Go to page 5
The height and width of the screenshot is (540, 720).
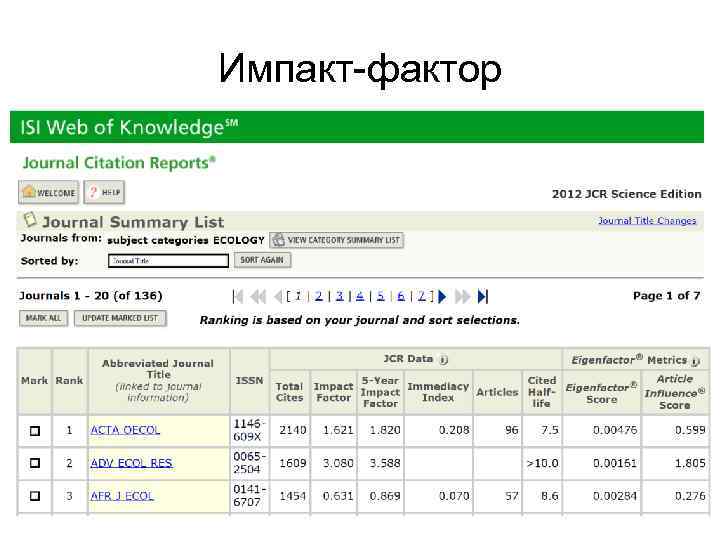pyautogui.click(x=381, y=296)
